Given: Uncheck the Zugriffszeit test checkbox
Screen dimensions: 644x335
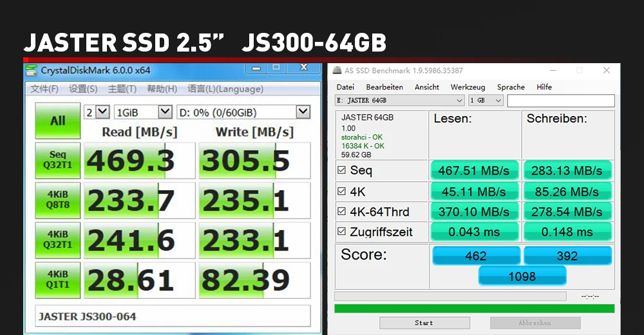Looking at the screenshot, I should [341, 231].
